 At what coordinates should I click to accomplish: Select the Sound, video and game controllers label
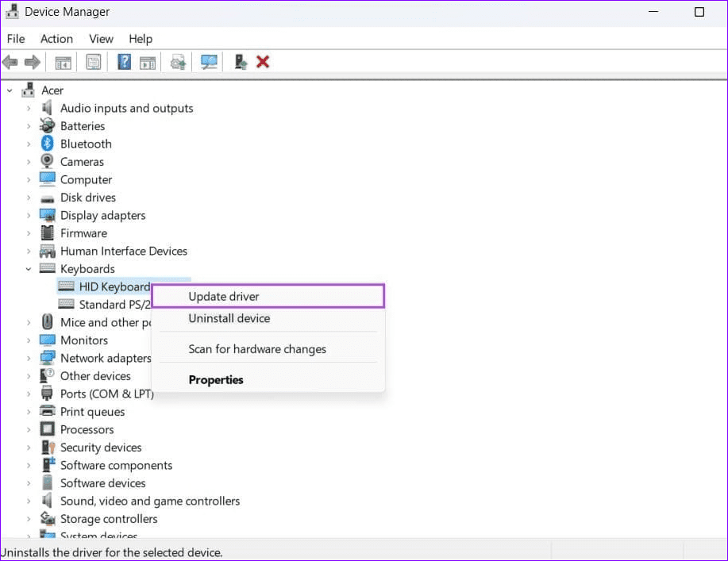point(150,501)
